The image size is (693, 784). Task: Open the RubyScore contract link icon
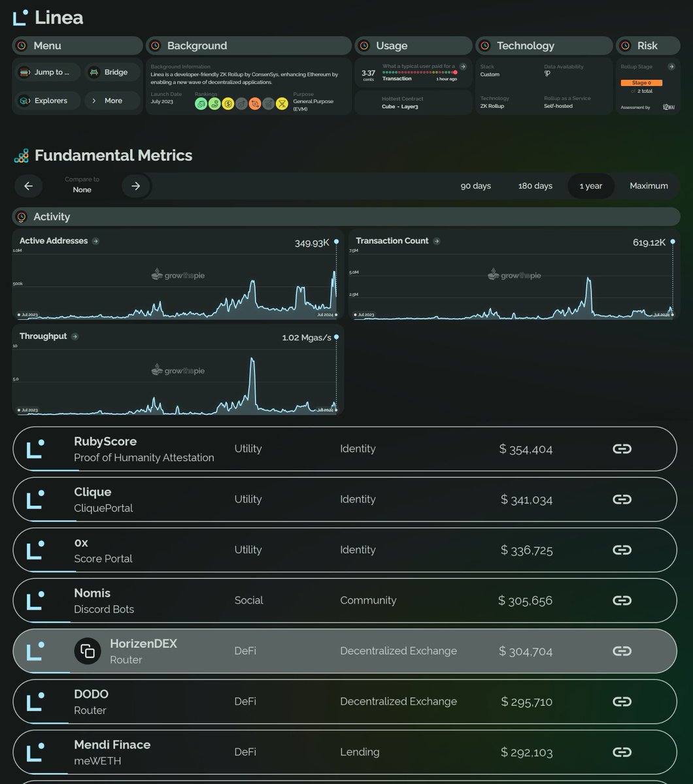622,449
